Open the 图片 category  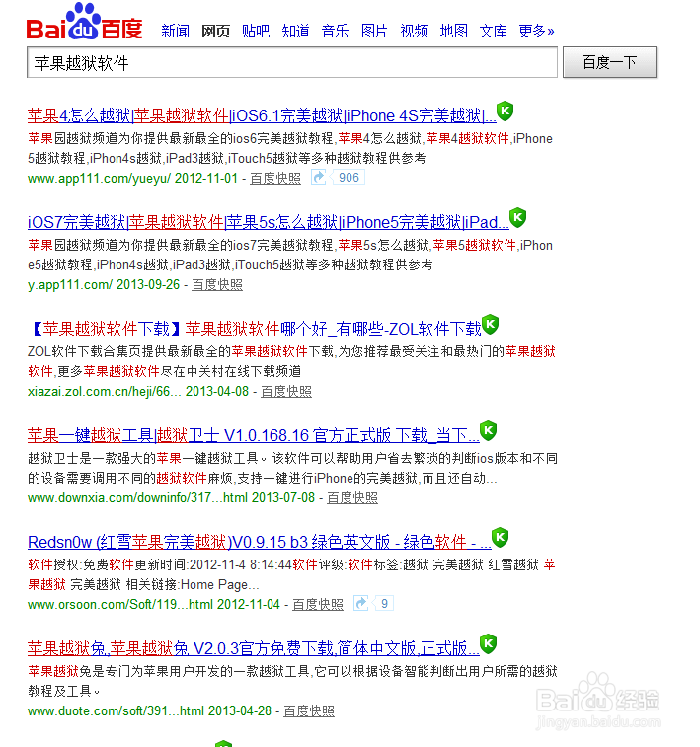click(x=374, y=31)
